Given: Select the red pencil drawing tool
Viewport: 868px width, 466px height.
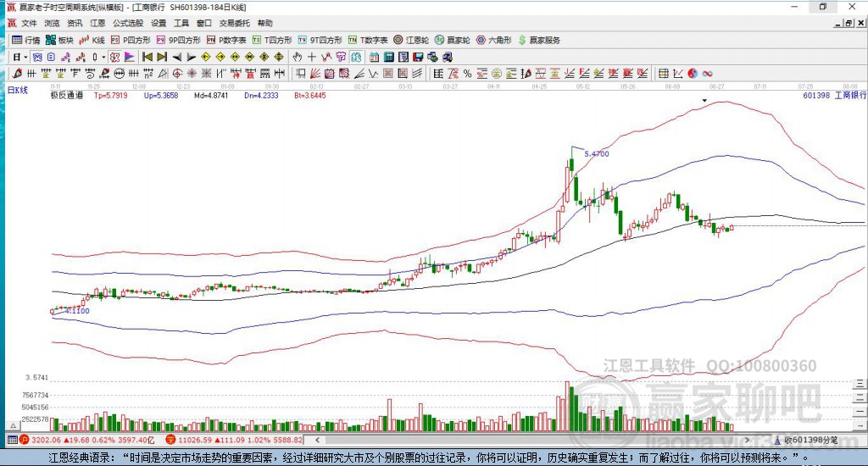Looking at the screenshot, I should (17, 74).
